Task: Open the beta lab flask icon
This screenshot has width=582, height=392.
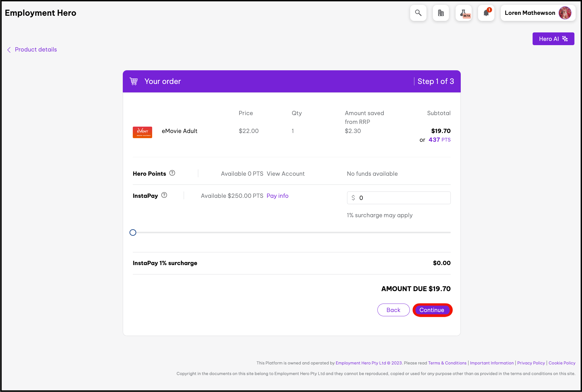Action: coord(463,13)
